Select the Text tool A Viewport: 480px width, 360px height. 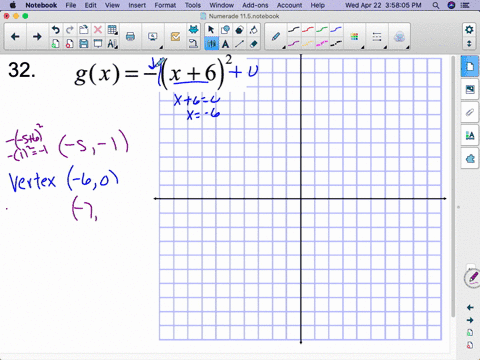(x=225, y=44)
